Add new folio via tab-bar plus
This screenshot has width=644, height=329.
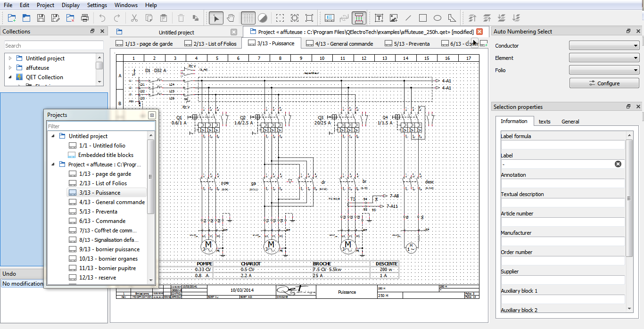[484, 43]
